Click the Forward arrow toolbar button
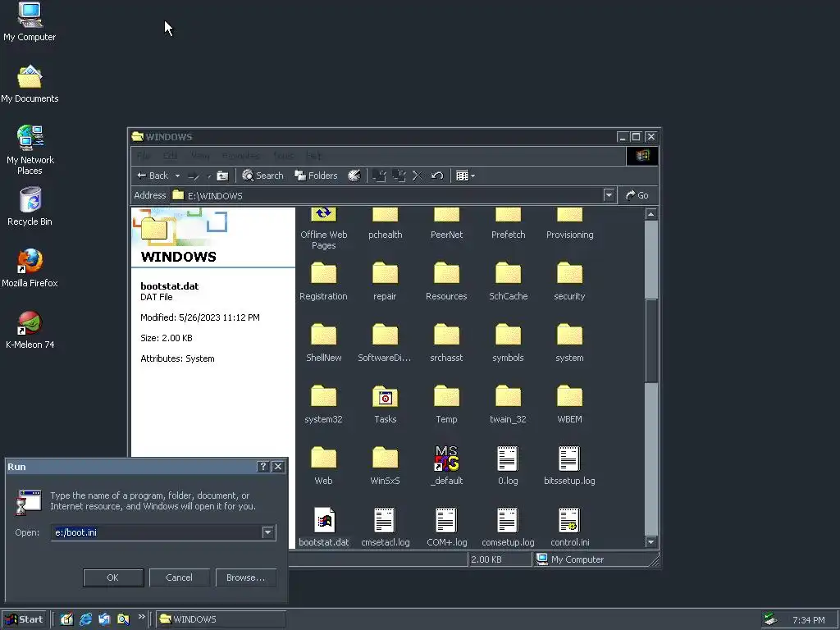The height and width of the screenshot is (630, 840). click(194, 176)
